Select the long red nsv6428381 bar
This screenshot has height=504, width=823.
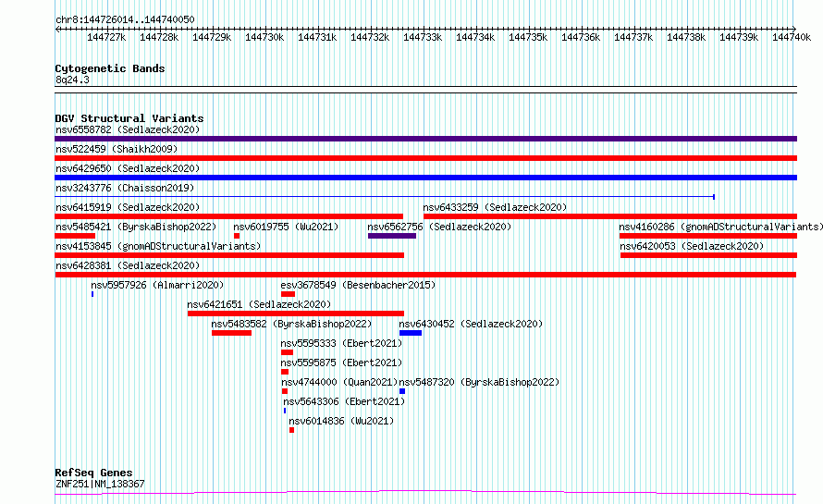pyautogui.click(x=425, y=275)
